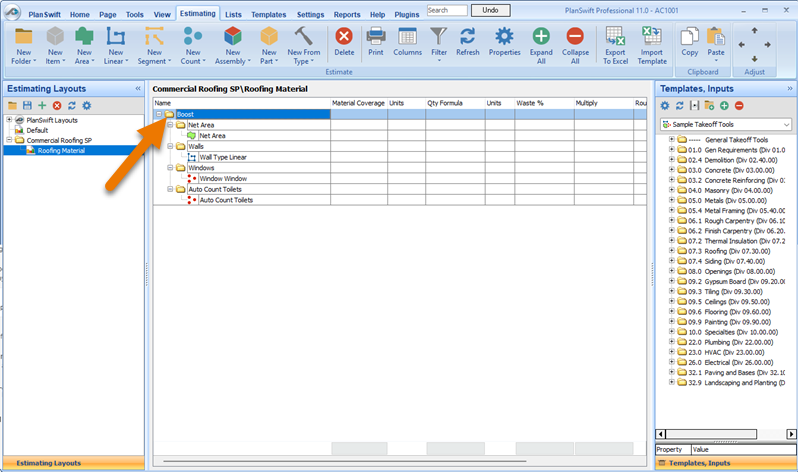Click the Undo button

click(x=490, y=10)
